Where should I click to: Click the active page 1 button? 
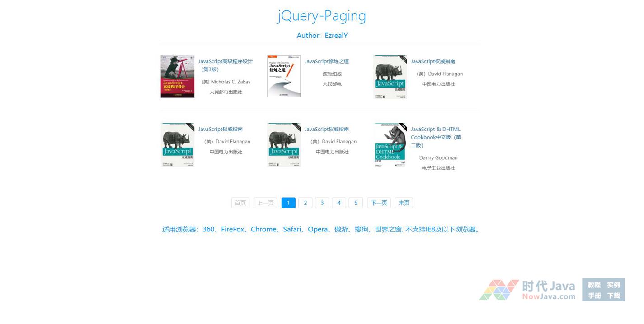tap(288, 203)
